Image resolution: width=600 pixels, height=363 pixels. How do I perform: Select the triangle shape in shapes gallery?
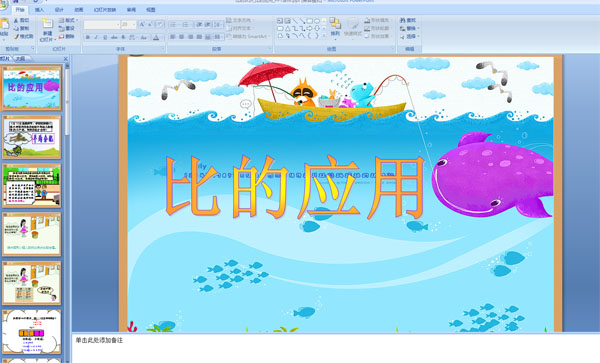pyautogui.click(x=287, y=28)
